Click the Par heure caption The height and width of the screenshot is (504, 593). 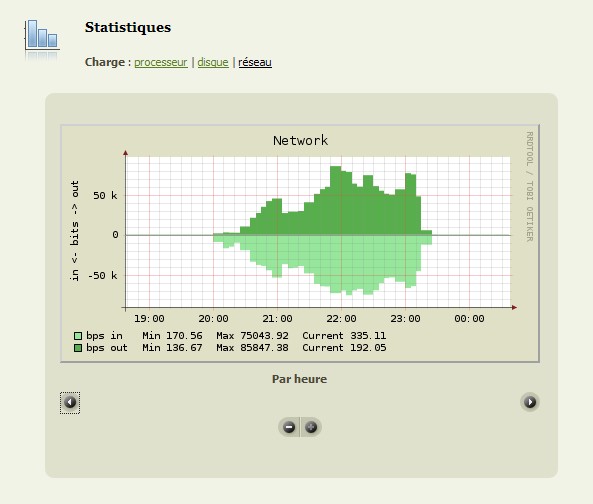(x=300, y=379)
